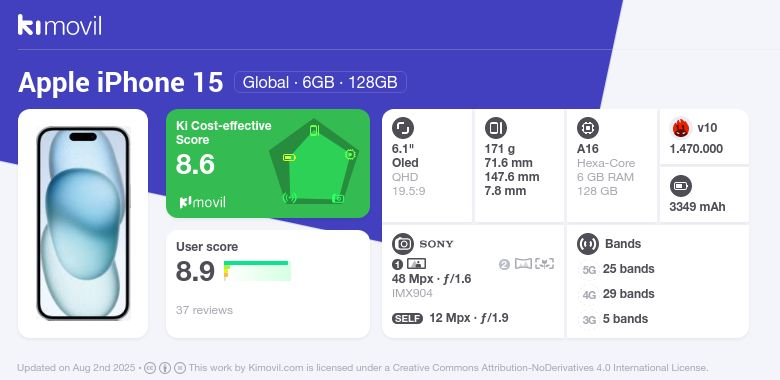Click the SELF camera badge
Viewport: 780px width, 380px height.
[407, 319]
